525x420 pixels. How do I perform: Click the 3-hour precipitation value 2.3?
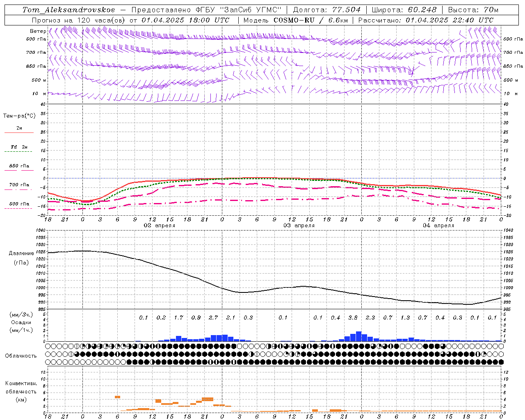370,317
